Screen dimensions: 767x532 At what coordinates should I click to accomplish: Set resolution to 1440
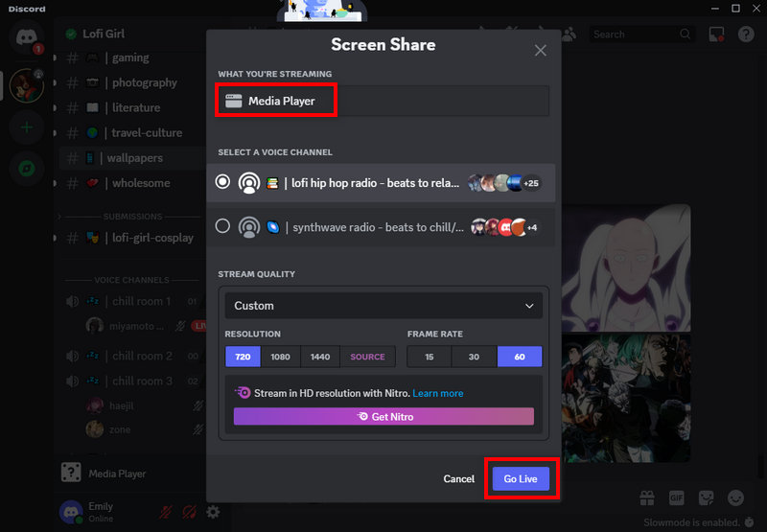pyautogui.click(x=320, y=357)
